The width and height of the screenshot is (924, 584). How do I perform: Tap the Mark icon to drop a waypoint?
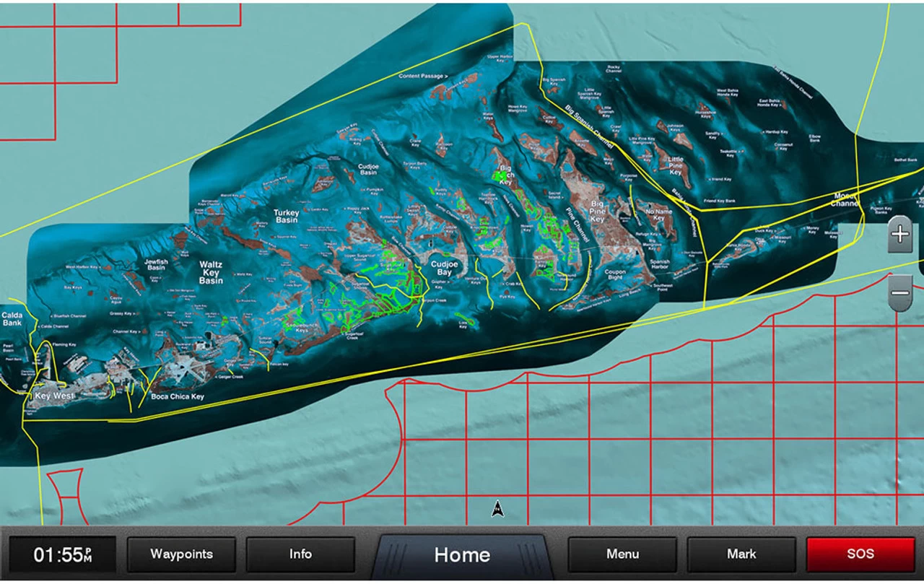pyautogui.click(x=741, y=554)
